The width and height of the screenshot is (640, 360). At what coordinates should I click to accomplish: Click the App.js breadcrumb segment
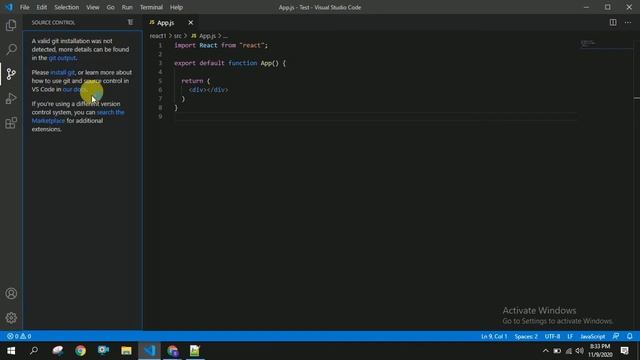coord(203,36)
